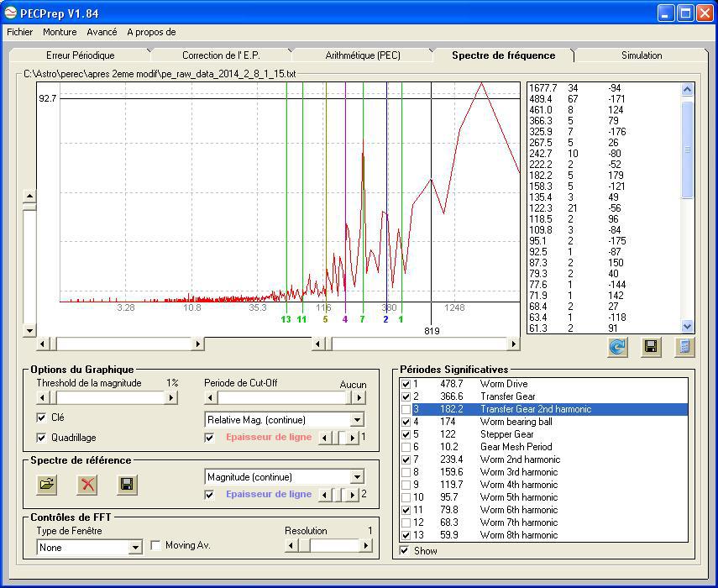Screen dimensions: 718x588
Task: Open reference spectrum file with folder icon
Action: [47, 484]
